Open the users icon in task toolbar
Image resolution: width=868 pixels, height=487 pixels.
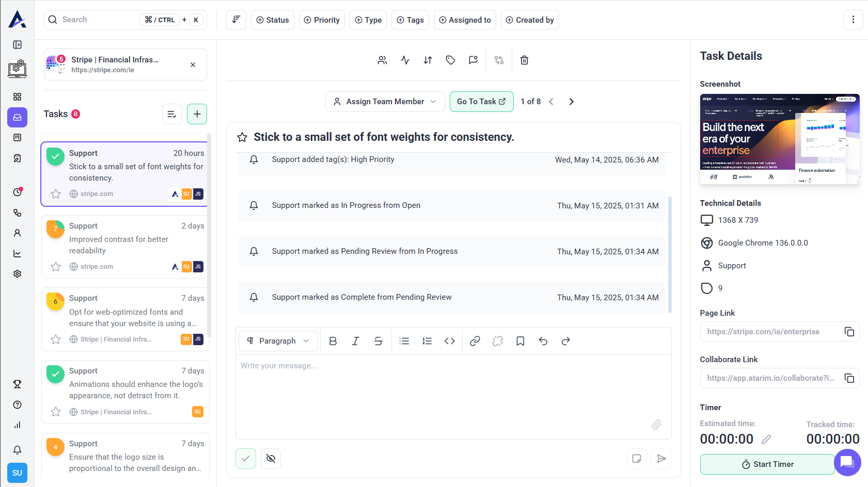[x=382, y=60]
